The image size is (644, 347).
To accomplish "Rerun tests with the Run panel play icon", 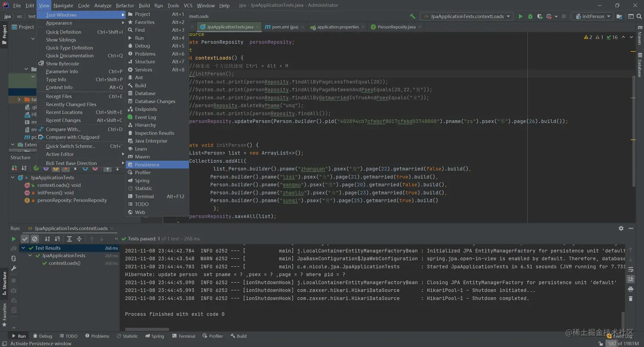I will (14, 239).
